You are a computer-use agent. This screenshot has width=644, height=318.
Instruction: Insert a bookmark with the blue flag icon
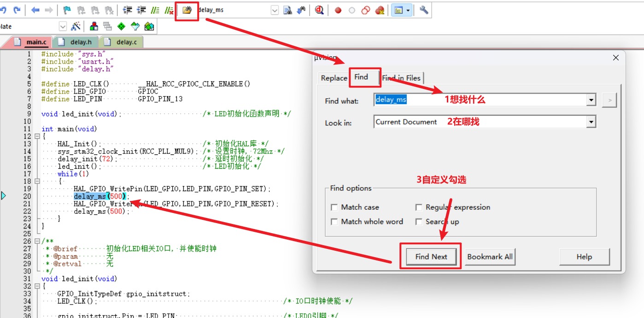pyautogui.click(x=67, y=10)
